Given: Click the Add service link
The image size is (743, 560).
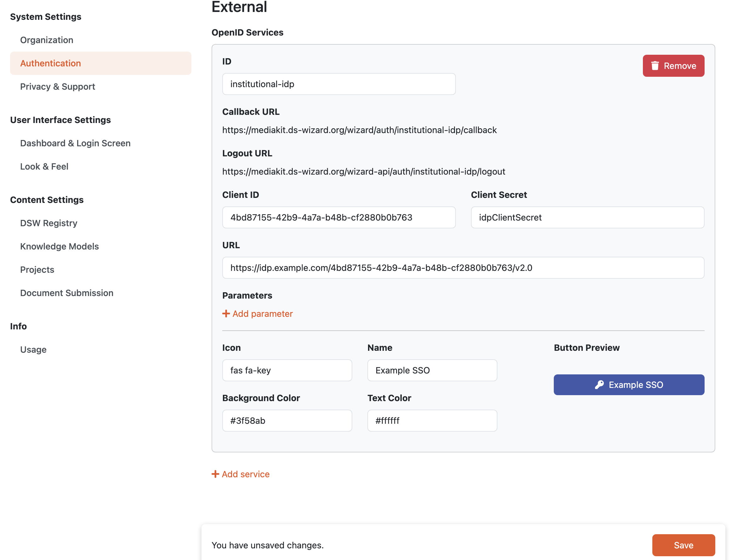Looking at the screenshot, I should pos(241,474).
